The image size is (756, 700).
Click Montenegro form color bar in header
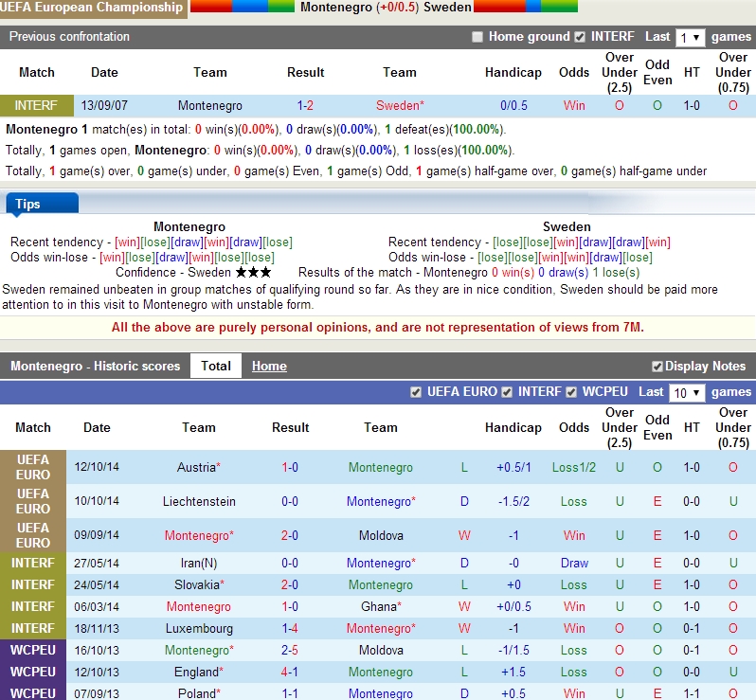click(x=243, y=7)
